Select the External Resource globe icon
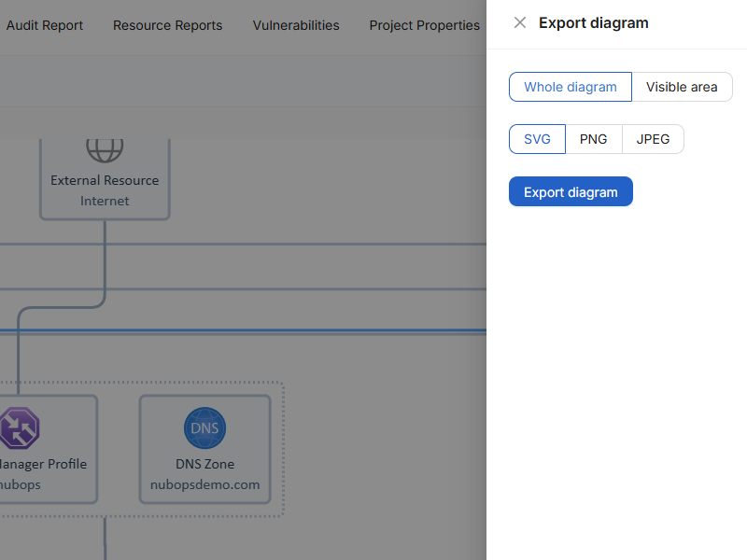 pyautogui.click(x=105, y=150)
